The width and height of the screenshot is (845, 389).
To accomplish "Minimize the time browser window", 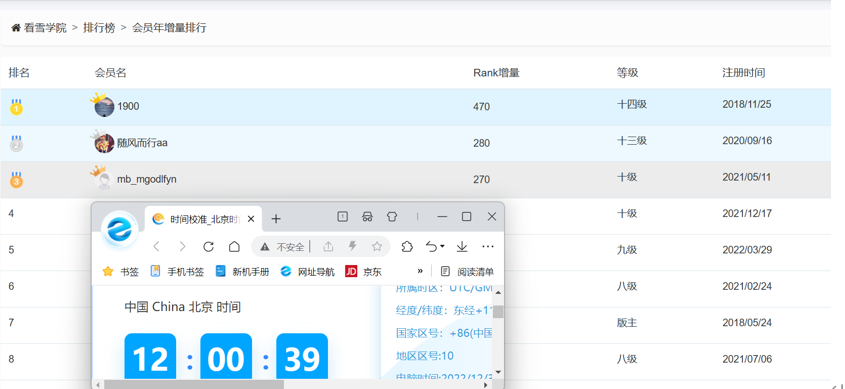I will pyautogui.click(x=442, y=217).
